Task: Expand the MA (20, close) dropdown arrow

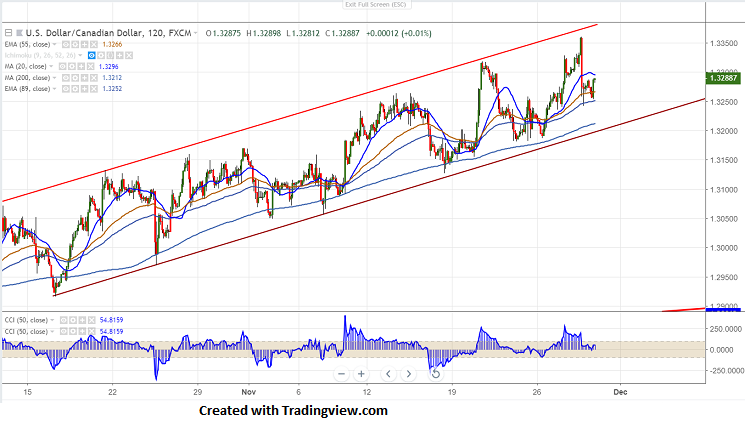Action: tap(51, 66)
